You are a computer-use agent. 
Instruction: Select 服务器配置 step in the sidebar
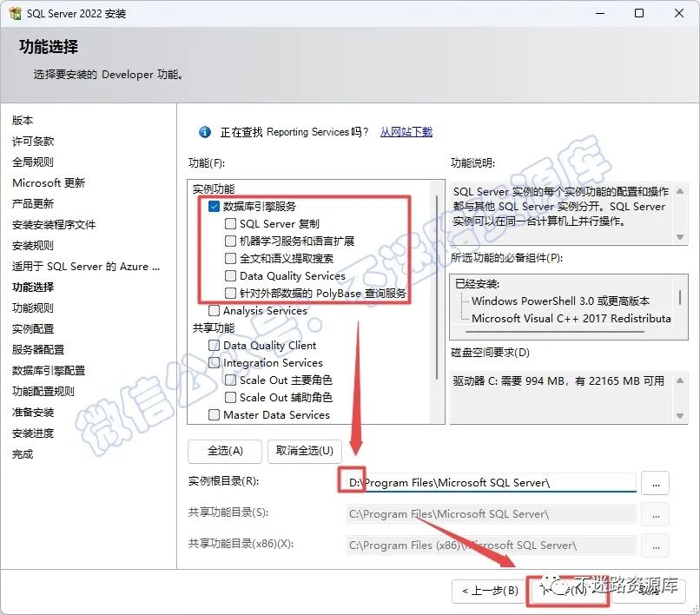[x=38, y=350]
